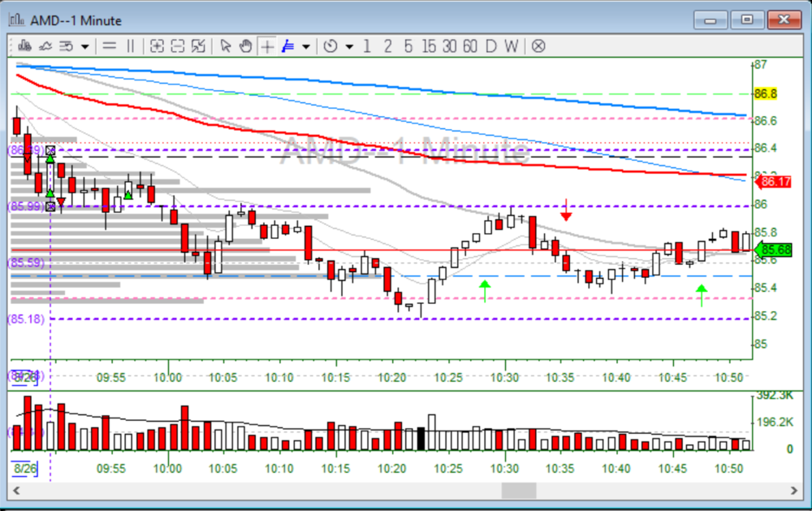This screenshot has width=812, height=511.
Task: Open the chart settings dropdown arrow
Action: 84,46
